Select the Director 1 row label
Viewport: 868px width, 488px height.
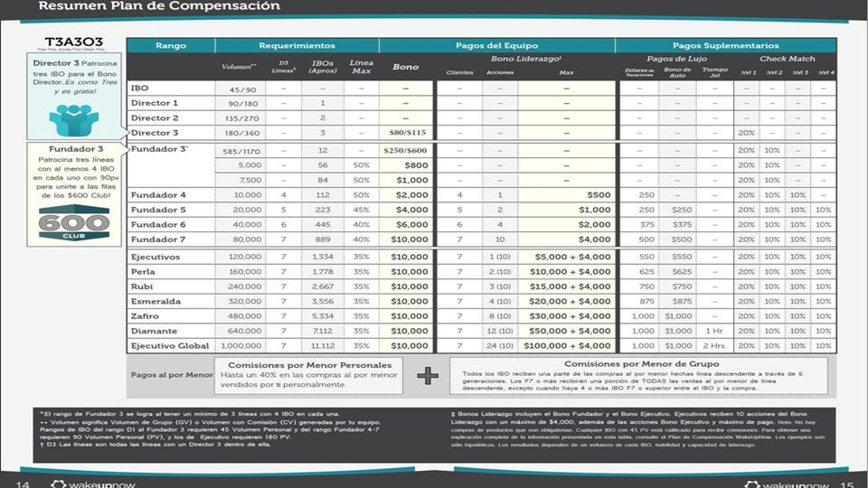click(155, 103)
